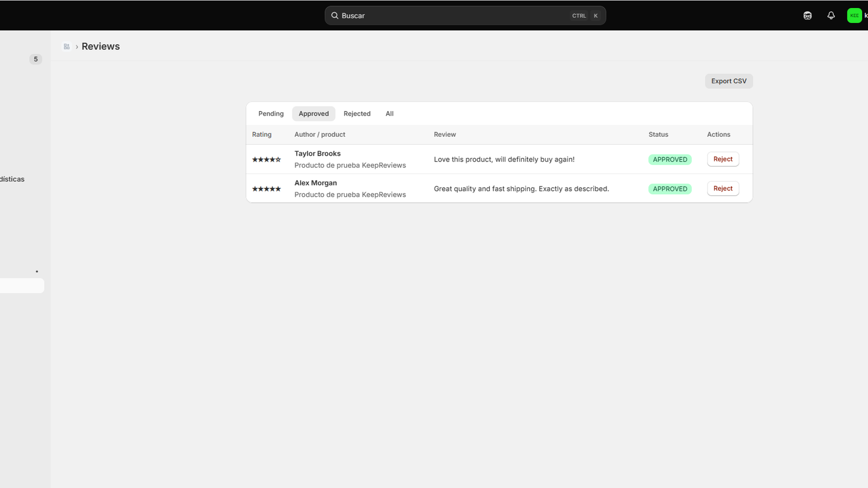Click the APPROVED badge on Taylor Brooks' row
The height and width of the screenshot is (488, 868).
[670, 159]
